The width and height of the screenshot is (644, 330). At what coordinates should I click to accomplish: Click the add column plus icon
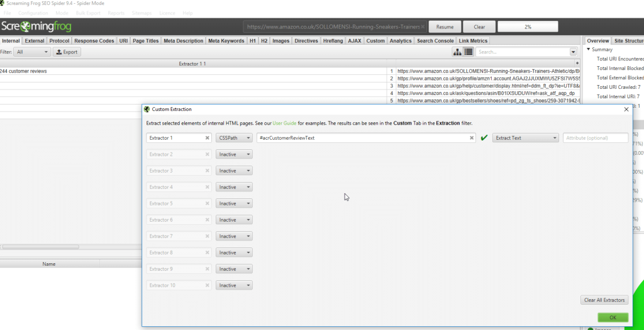(577, 64)
